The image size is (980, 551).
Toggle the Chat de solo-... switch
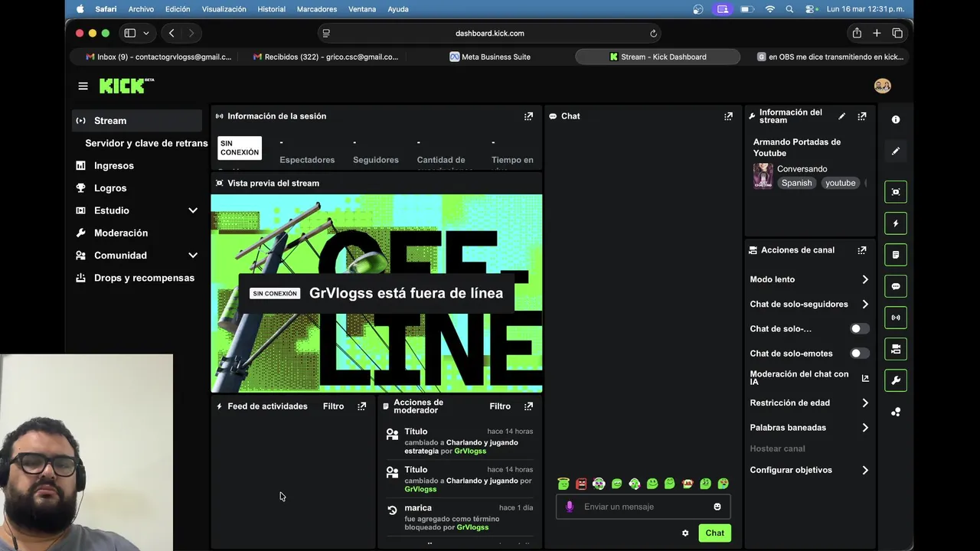pos(860,329)
